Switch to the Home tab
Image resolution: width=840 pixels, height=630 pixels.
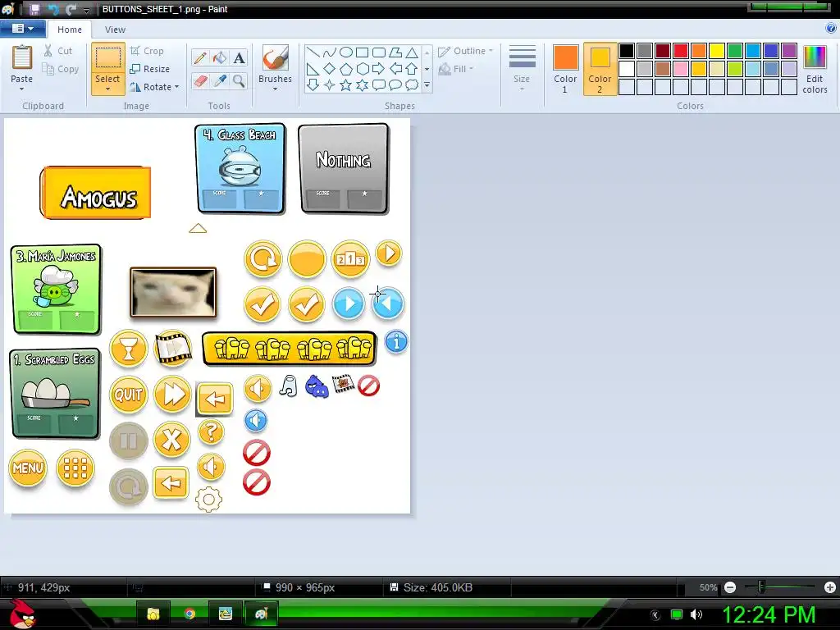[x=70, y=30]
